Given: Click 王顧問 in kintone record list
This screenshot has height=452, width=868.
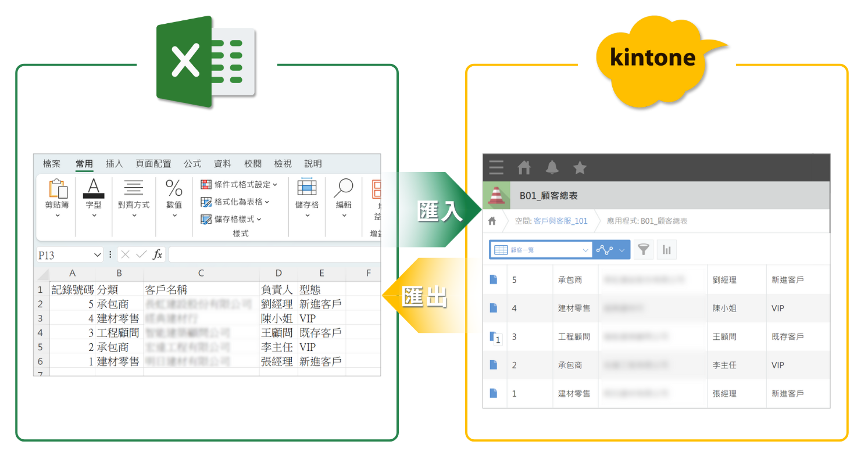Looking at the screenshot, I should 724,336.
